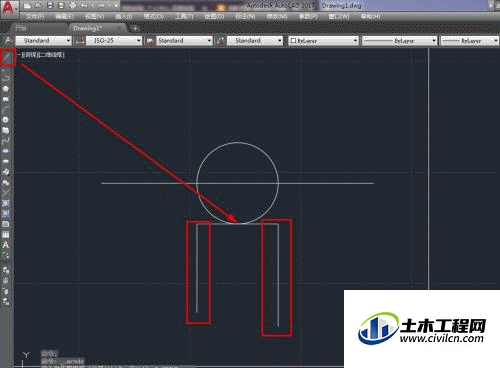This screenshot has height=368, width=500.
Task: Select the Revision Cloud tool
Action: [x=6, y=130]
